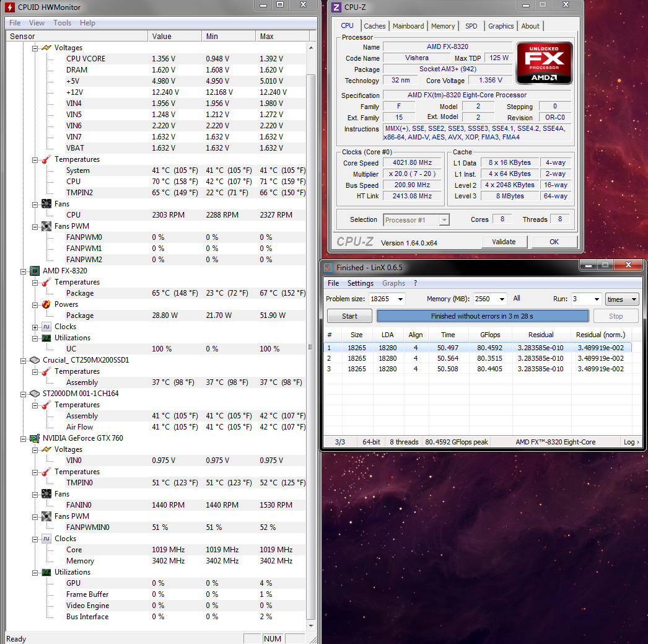Click the fan icon next to the Fans node above CPU 2303 RPM
This screenshot has height=644, width=648.
coord(46,204)
